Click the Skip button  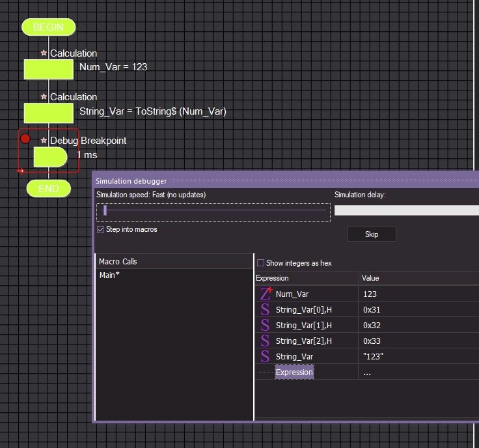point(372,234)
